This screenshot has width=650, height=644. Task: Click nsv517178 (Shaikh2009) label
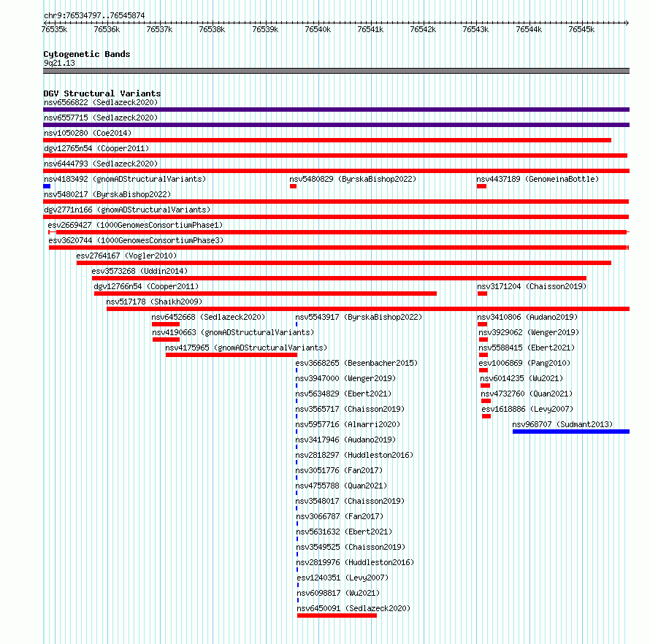pyautogui.click(x=154, y=302)
